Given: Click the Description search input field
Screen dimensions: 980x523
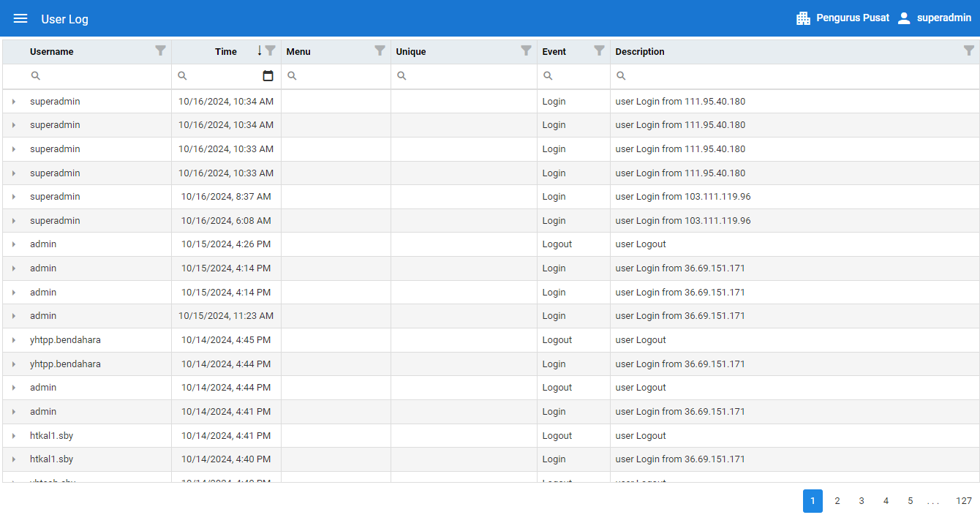Looking at the screenshot, I should tap(797, 76).
